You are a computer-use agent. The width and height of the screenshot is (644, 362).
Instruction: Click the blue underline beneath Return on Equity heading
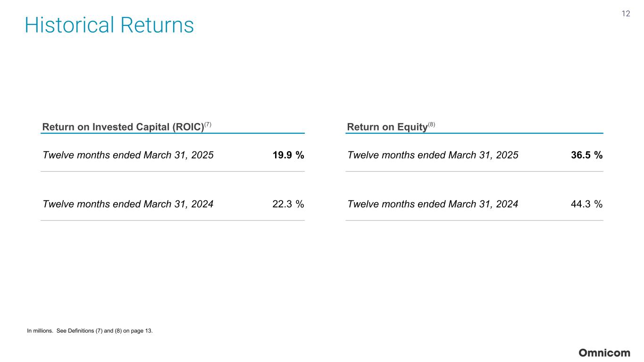(474, 133)
